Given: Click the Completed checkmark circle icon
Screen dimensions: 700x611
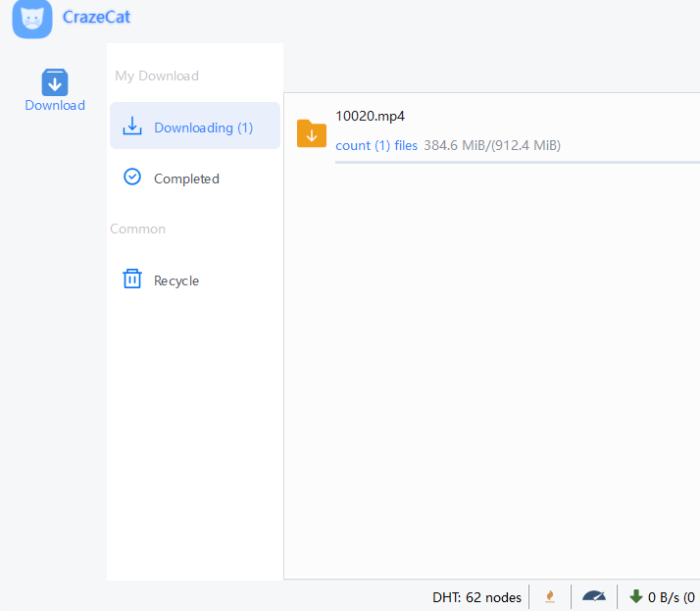Looking at the screenshot, I should click(x=132, y=178).
